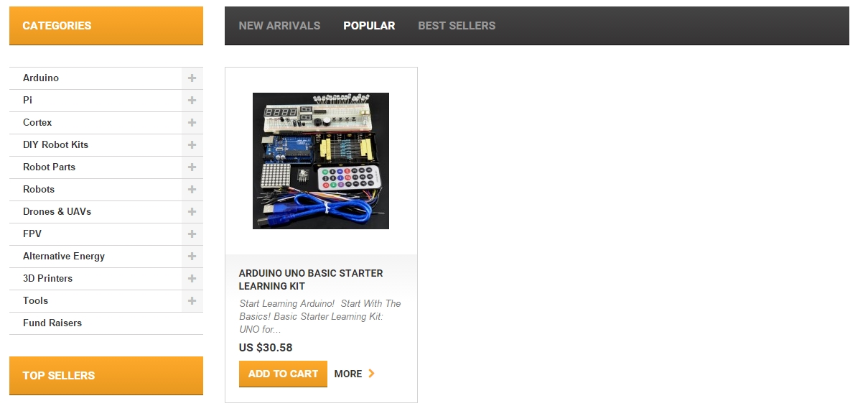Image resolution: width=868 pixels, height=406 pixels.
Task: Open the Arduino UNO Basic Starter title link
Action: 311,280
